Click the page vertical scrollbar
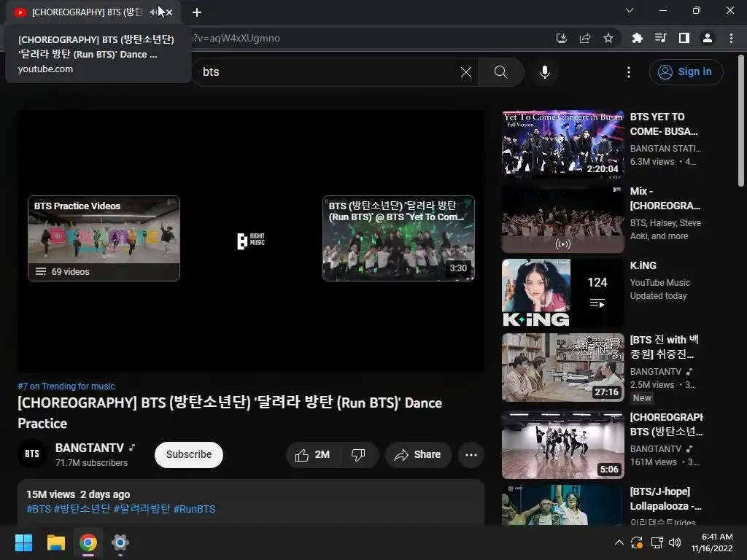 coord(741,120)
